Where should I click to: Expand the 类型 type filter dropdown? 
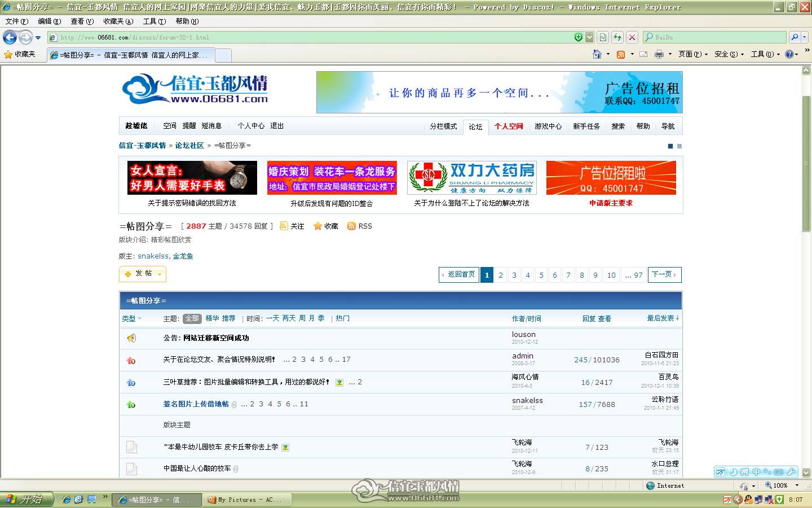tap(132, 318)
